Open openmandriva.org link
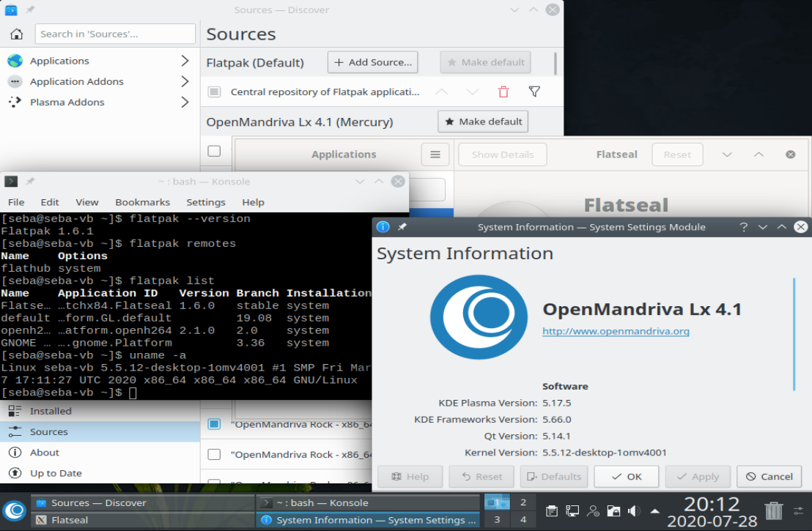The image size is (812, 531). (x=616, y=331)
